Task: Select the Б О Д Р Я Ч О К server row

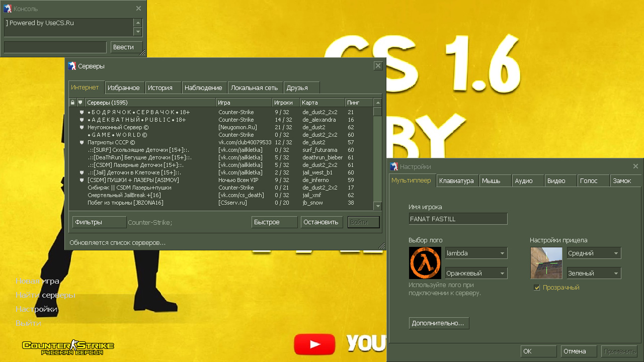Action: tap(221, 112)
